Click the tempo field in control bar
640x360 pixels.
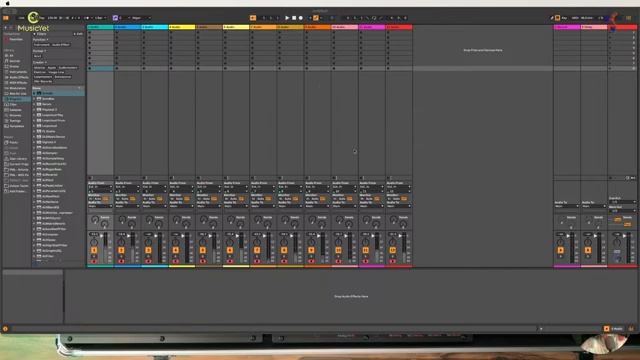[x=52, y=18]
